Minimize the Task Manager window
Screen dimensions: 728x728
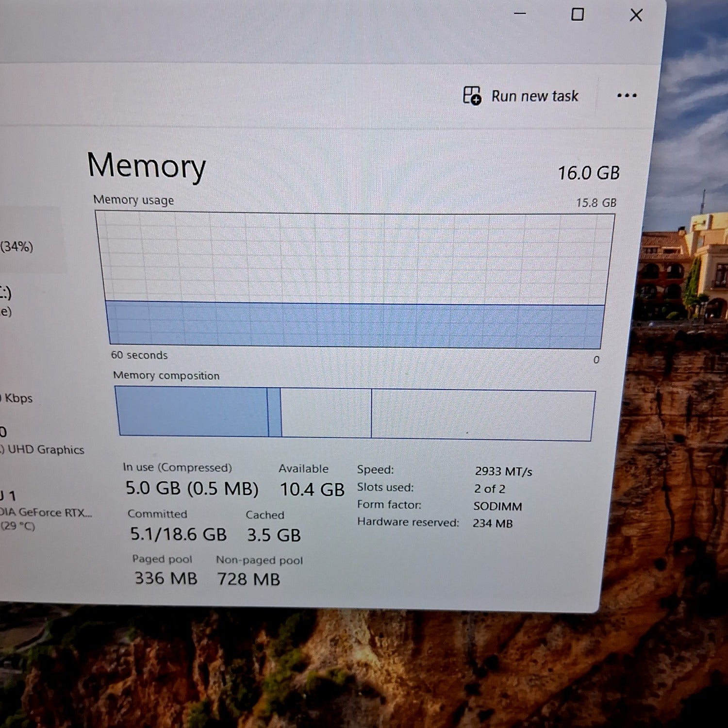[x=520, y=14]
